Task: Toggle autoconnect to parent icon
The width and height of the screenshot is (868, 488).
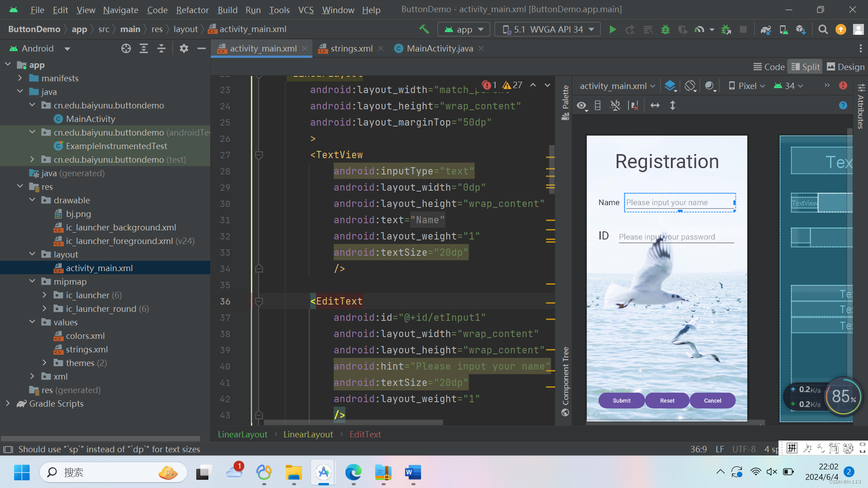Action: click(615, 106)
